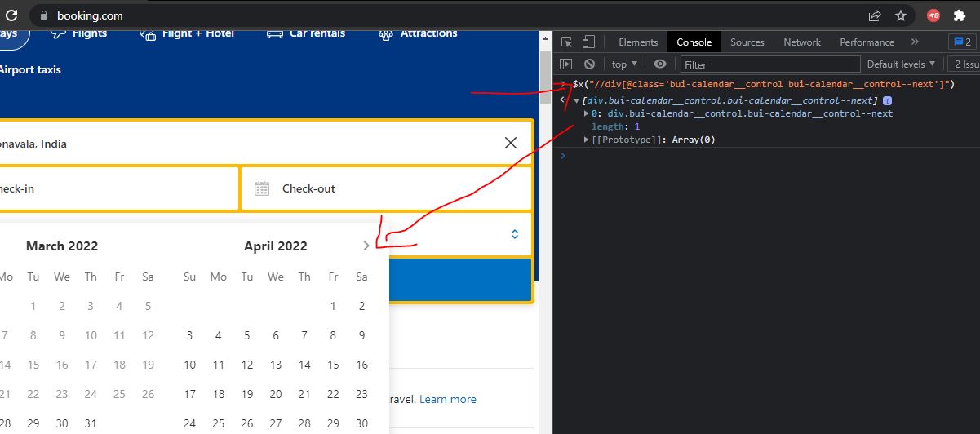The height and width of the screenshot is (434, 980).
Task: Toggle the device toolbar in DevTools
Action: pos(588,42)
